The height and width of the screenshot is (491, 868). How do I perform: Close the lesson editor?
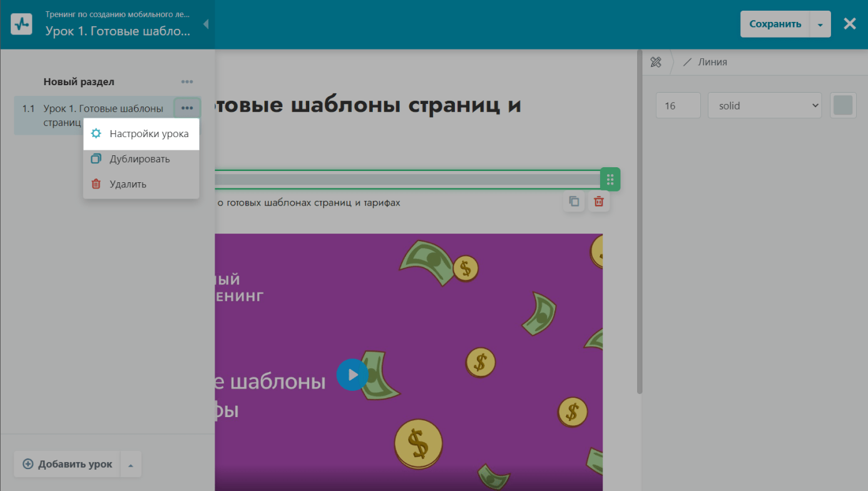tap(849, 24)
